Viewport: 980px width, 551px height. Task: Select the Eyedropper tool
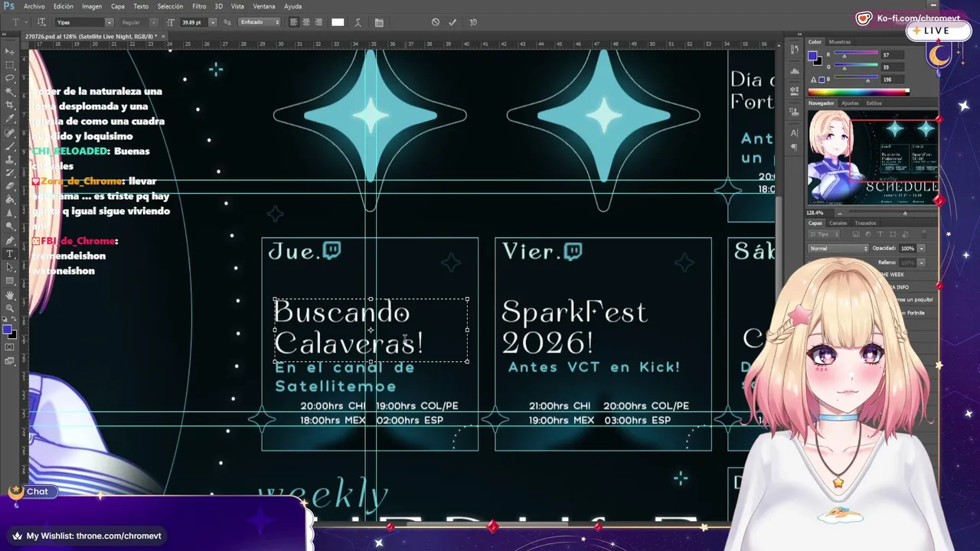point(10,119)
